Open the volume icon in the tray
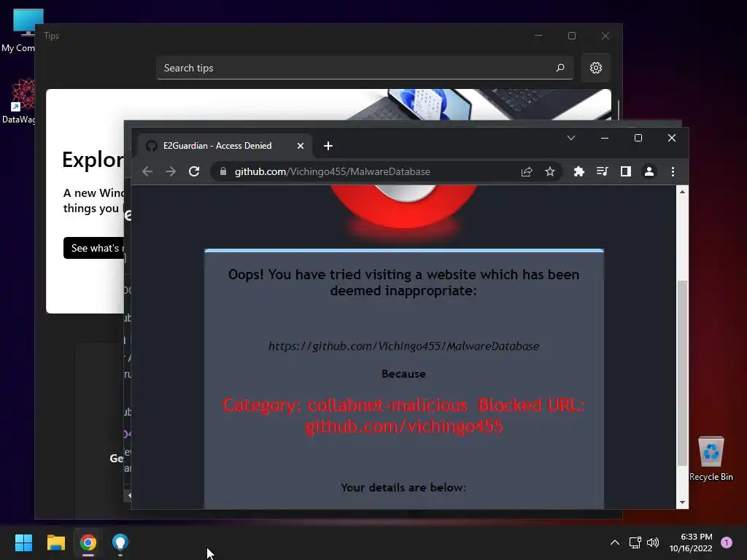The width and height of the screenshot is (747, 560). (653, 542)
